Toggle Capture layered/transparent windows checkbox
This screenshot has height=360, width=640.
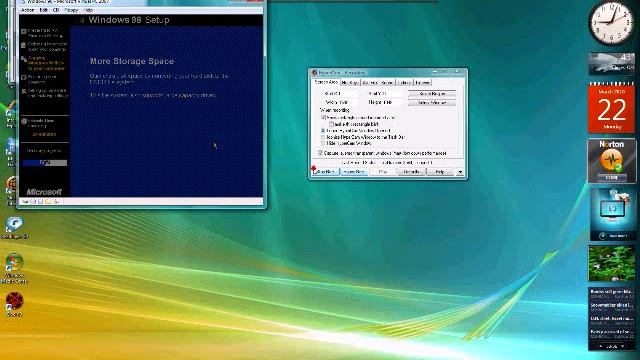click(x=320, y=153)
